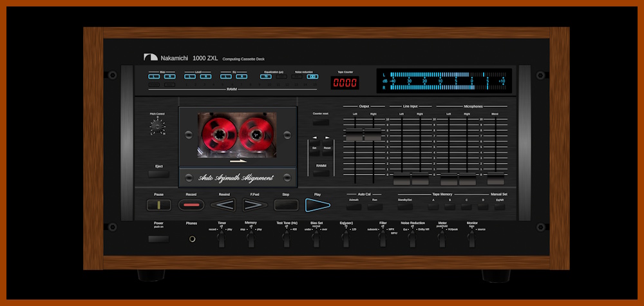This screenshot has height=306, width=644.
Task: Click the cassette window with red reels
Action: click(237, 135)
